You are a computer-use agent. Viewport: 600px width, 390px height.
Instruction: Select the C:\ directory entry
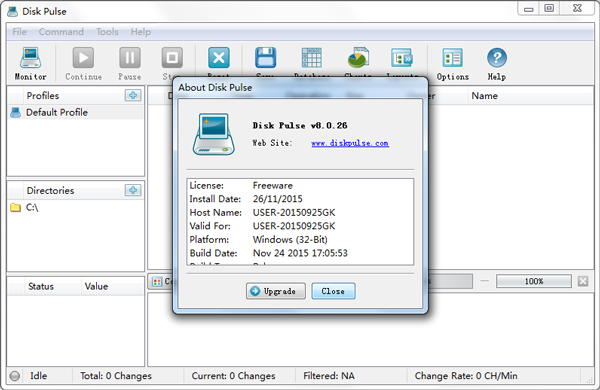pyautogui.click(x=75, y=207)
